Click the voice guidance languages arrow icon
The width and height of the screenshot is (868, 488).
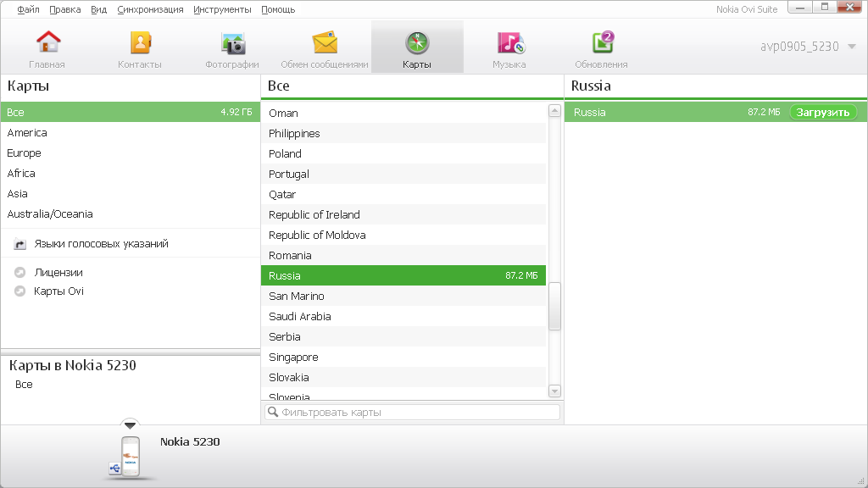[20, 244]
